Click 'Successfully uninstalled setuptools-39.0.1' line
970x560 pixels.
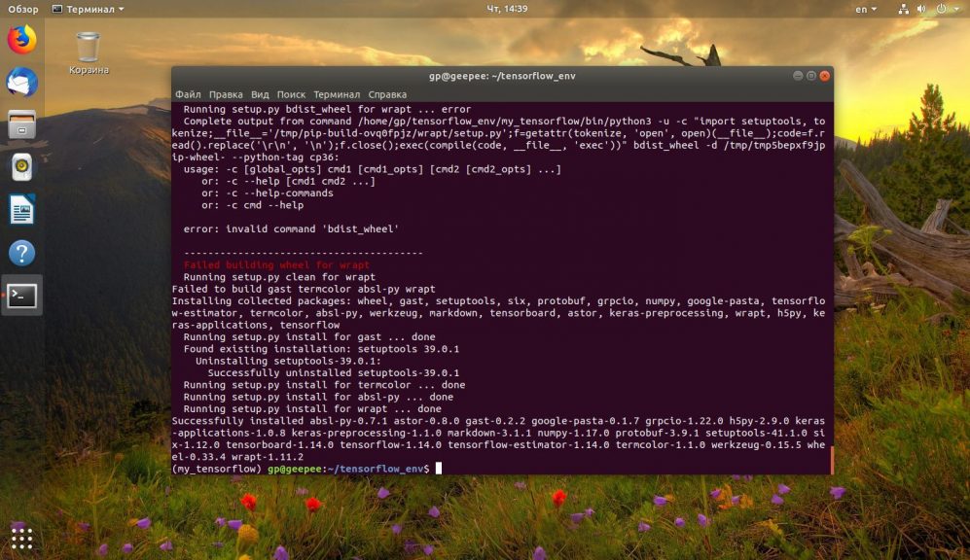pyautogui.click(x=334, y=372)
